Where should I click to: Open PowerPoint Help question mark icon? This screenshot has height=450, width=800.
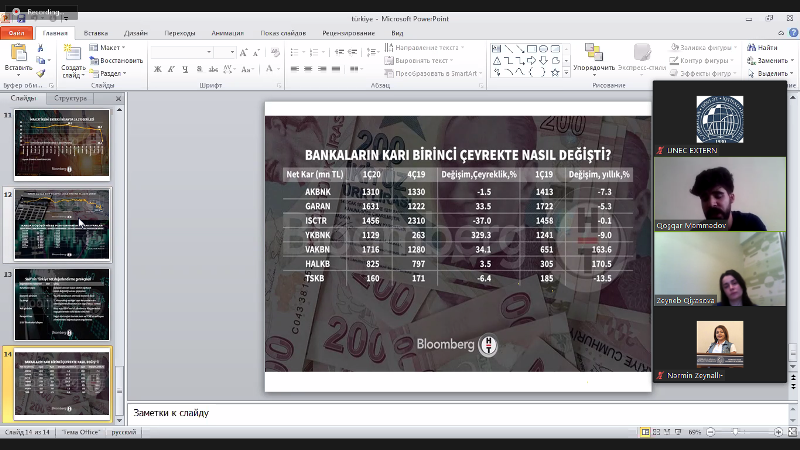[793, 33]
